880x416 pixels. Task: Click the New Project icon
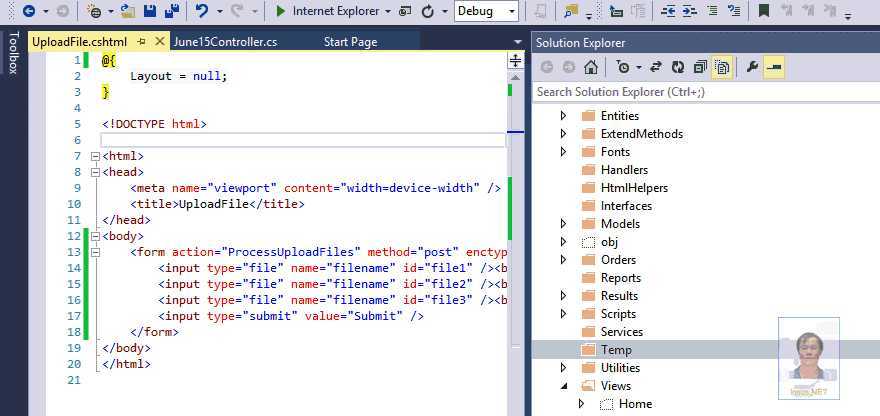point(94,11)
